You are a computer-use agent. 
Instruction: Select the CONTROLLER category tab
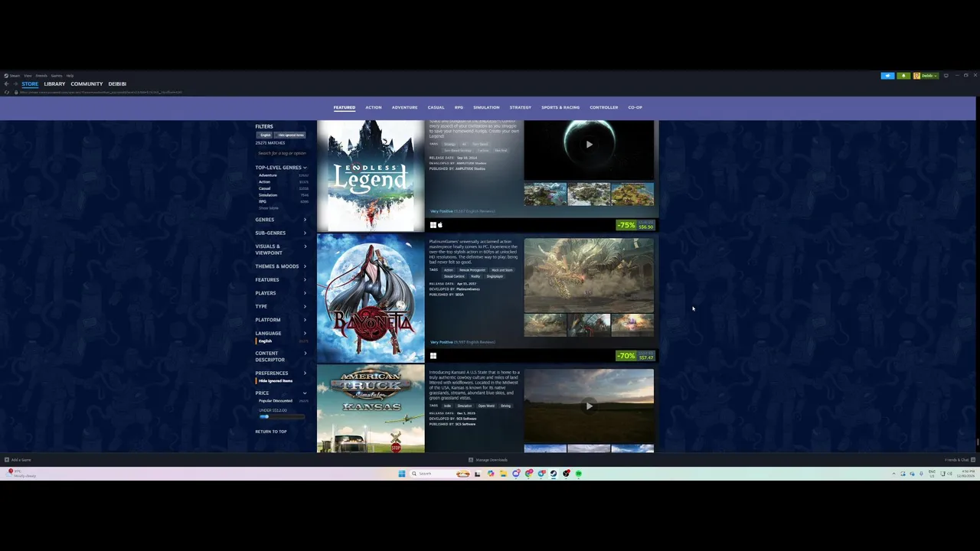point(604,107)
